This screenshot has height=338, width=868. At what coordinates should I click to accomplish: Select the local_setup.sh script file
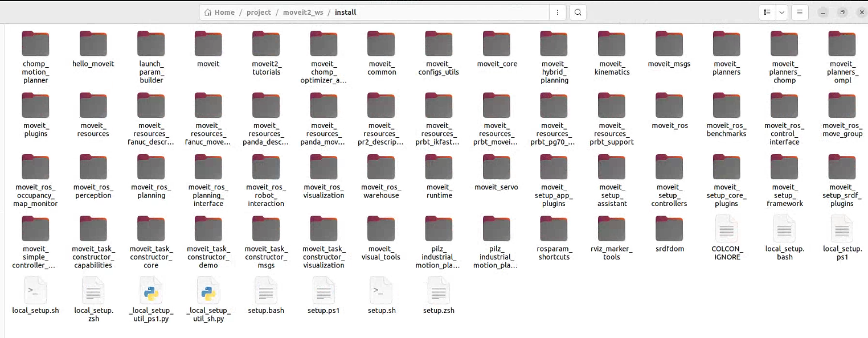(35, 290)
